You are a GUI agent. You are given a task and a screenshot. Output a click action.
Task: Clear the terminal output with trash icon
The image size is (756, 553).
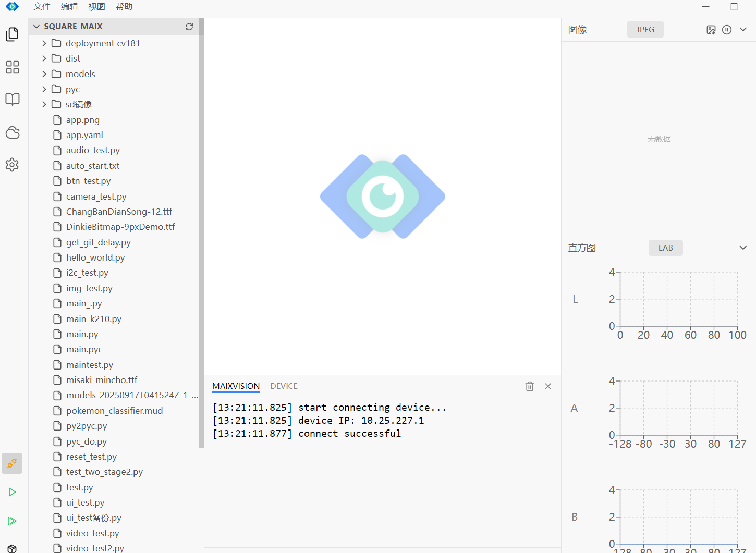[530, 386]
